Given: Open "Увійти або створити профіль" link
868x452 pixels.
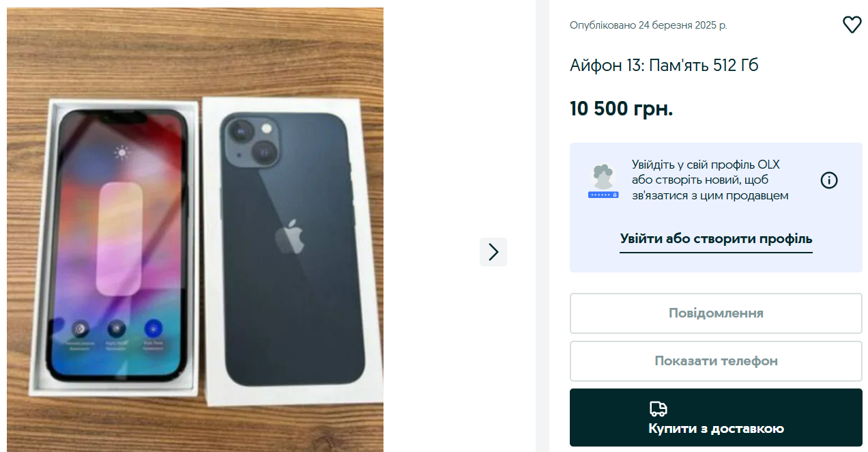Looking at the screenshot, I should point(716,239).
